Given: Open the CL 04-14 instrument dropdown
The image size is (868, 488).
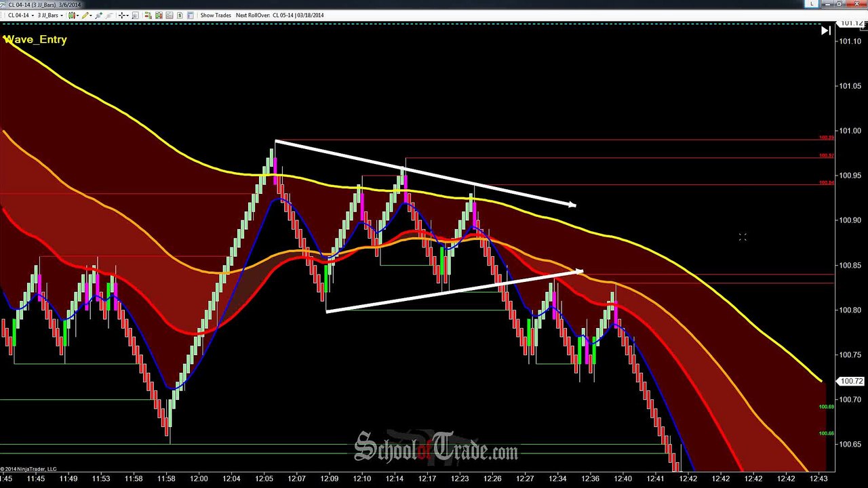Looking at the screenshot, I should 20,15.
